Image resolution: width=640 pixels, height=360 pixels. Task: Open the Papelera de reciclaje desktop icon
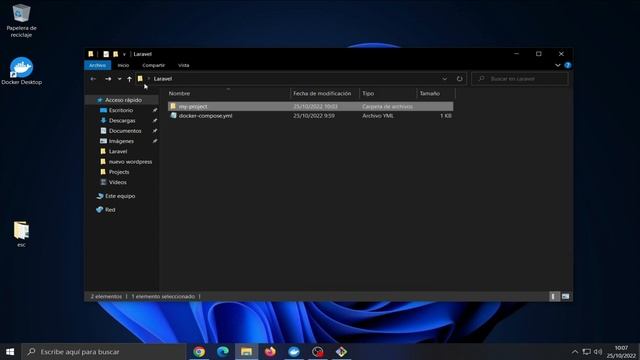[x=21, y=20]
